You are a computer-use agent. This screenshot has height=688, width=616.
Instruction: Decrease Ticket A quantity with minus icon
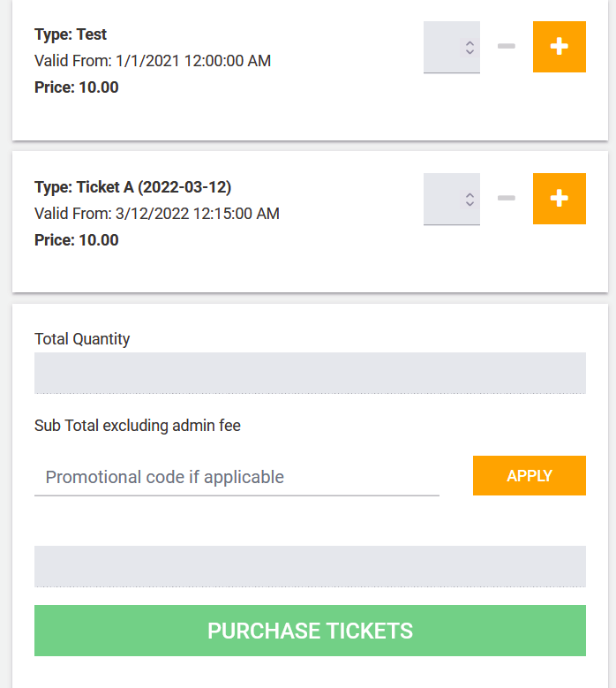coord(507,198)
